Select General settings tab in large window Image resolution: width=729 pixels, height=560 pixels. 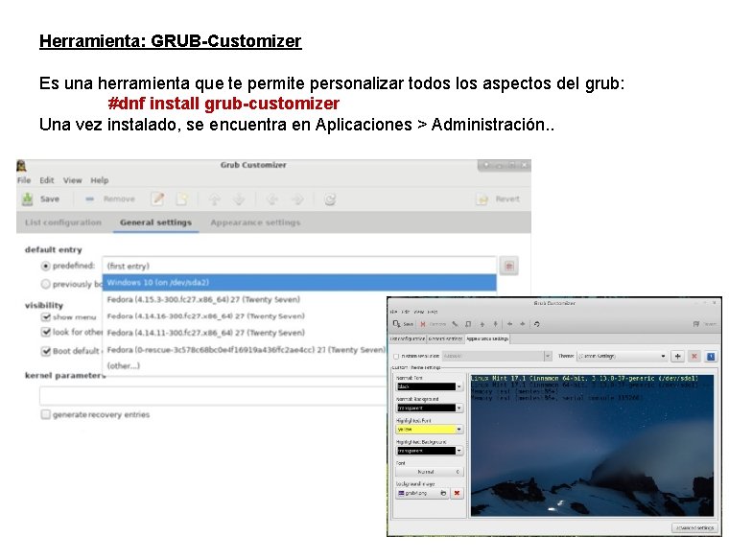[155, 222]
